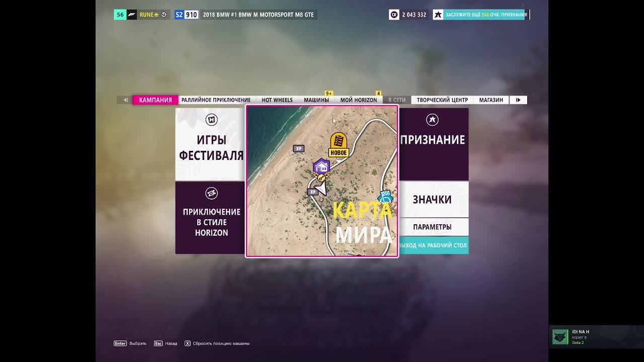The height and width of the screenshot is (362, 644).
Task: Click the Заслужите ещё 550 очк. признания bar
Action: (x=486, y=15)
